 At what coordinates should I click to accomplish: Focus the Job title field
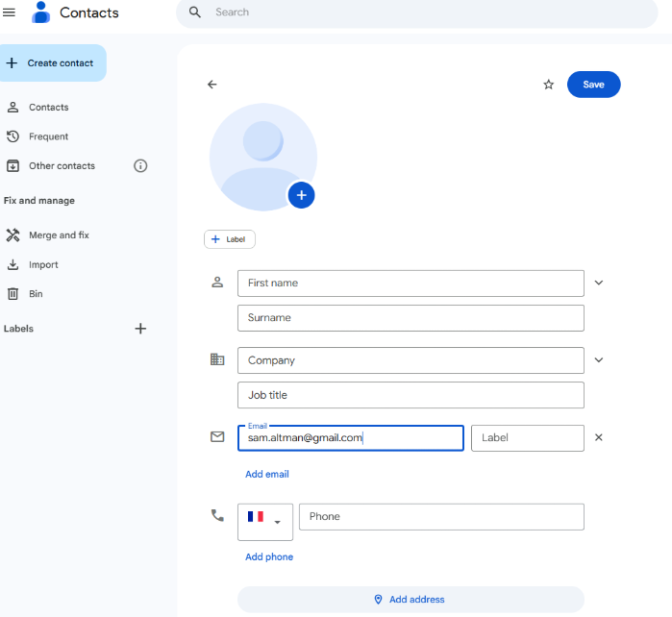(x=411, y=395)
